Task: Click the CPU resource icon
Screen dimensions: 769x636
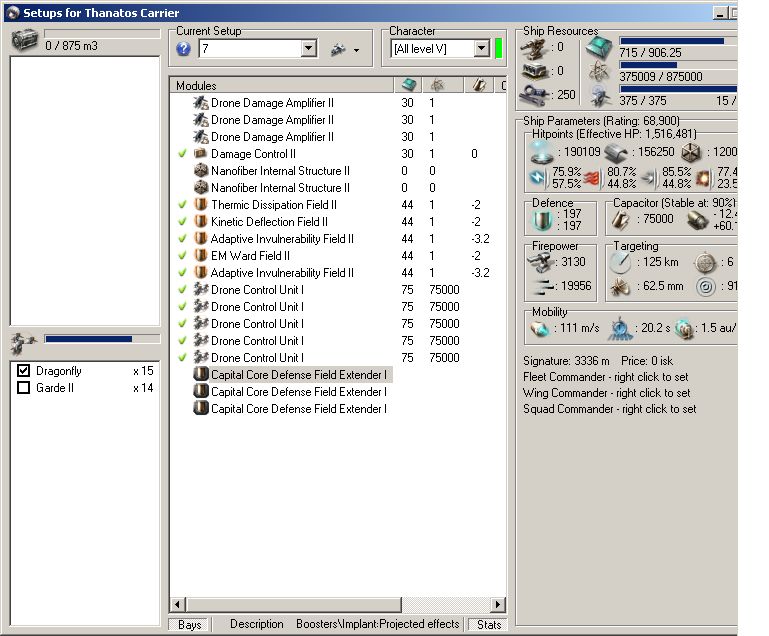Action: coord(599,49)
